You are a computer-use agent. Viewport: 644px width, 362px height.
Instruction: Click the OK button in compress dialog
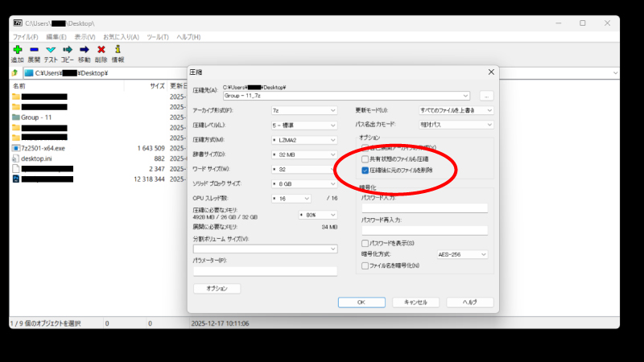point(361,302)
